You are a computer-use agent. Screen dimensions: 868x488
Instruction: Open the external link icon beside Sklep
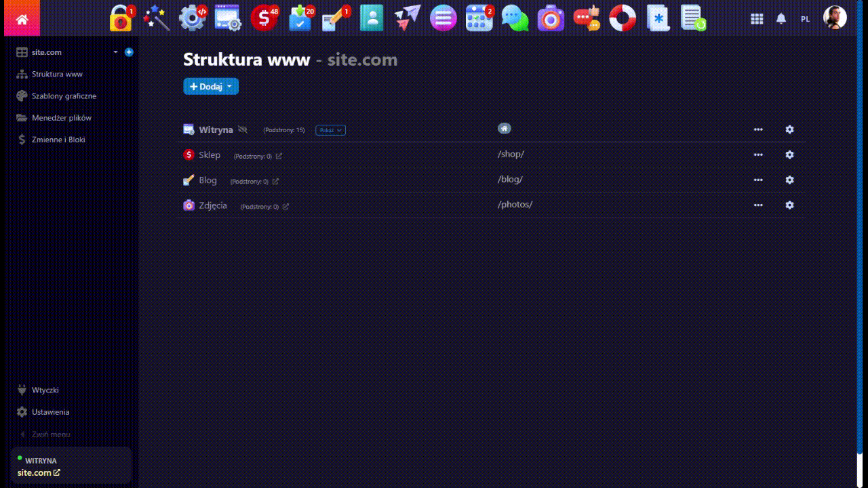point(279,157)
